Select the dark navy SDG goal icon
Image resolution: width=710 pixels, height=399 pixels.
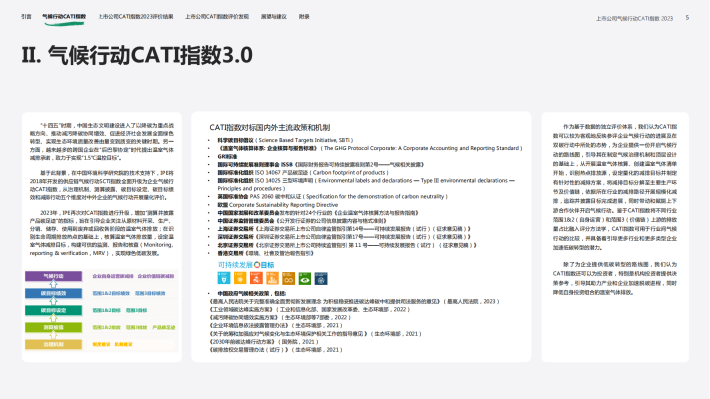coord(321,278)
